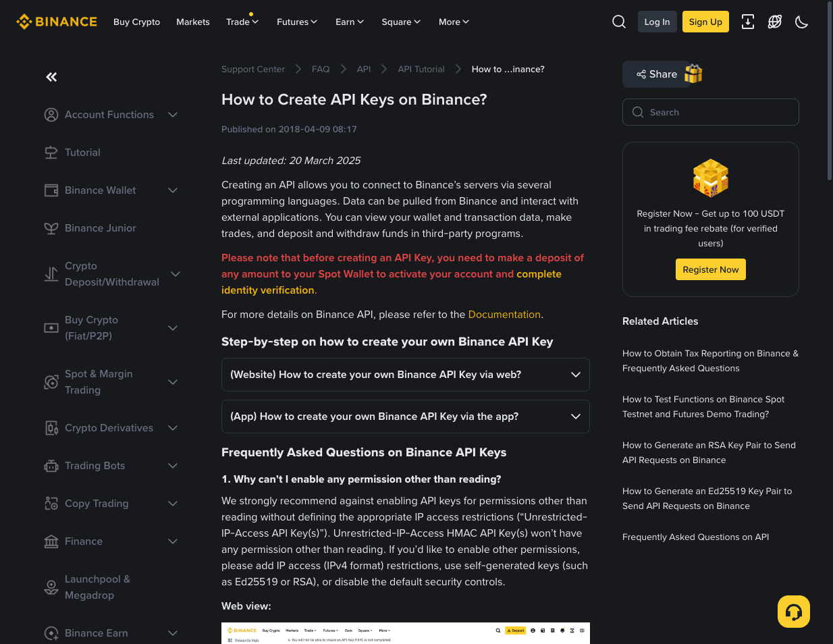The image size is (833, 644).
Task: Open the language globe icon
Action: [775, 22]
